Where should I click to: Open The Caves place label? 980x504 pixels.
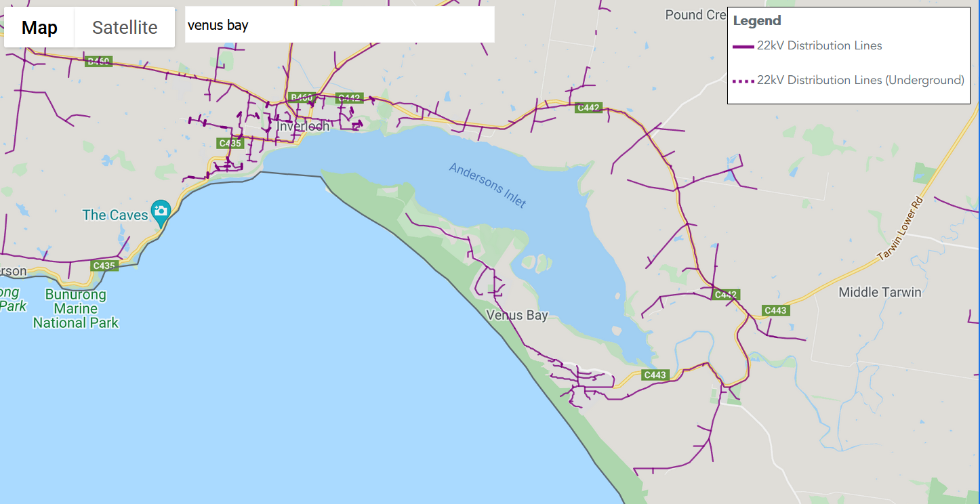click(x=115, y=215)
